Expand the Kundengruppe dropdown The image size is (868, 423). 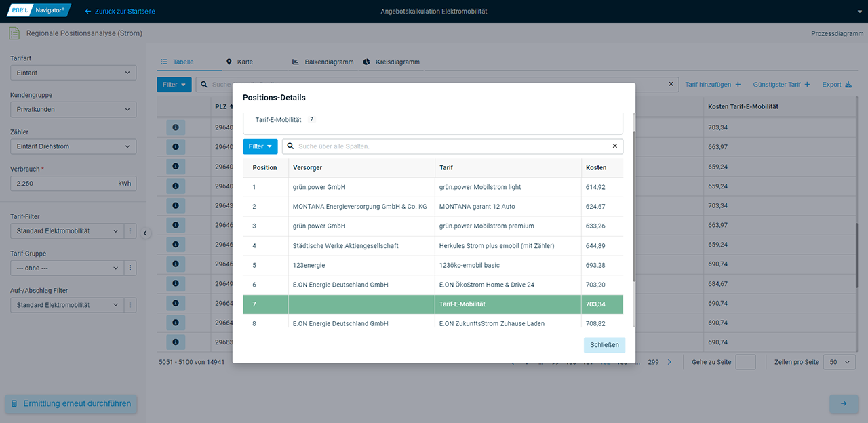click(x=73, y=110)
